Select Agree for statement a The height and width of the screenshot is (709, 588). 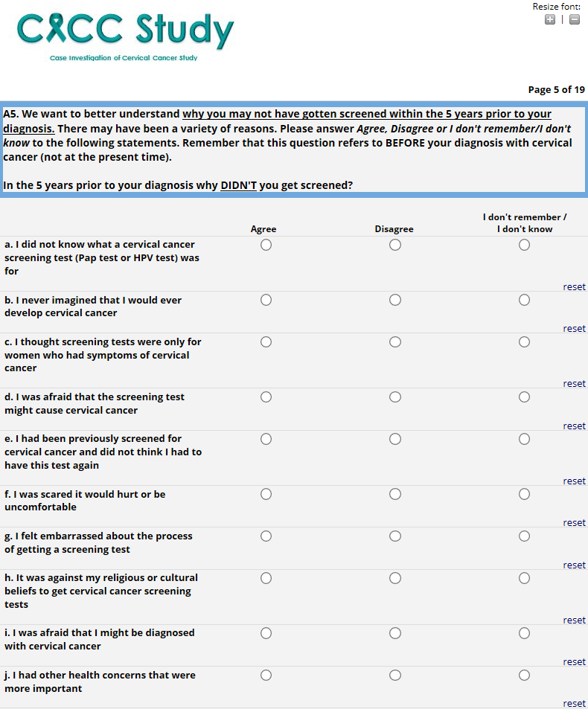[266, 245]
